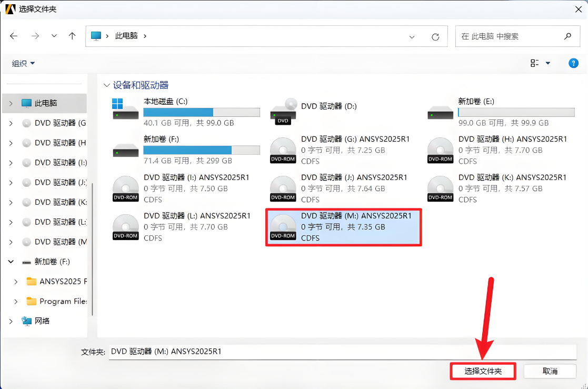Click the magnifier search icon
This screenshot has height=389, width=588.
[x=568, y=36]
